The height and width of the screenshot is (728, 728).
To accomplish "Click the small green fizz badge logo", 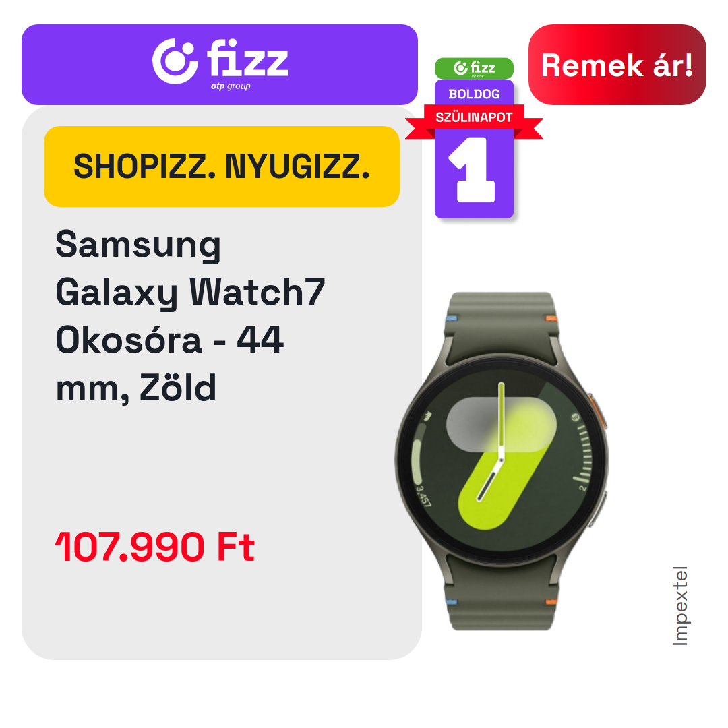I will (x=474, y=68).
